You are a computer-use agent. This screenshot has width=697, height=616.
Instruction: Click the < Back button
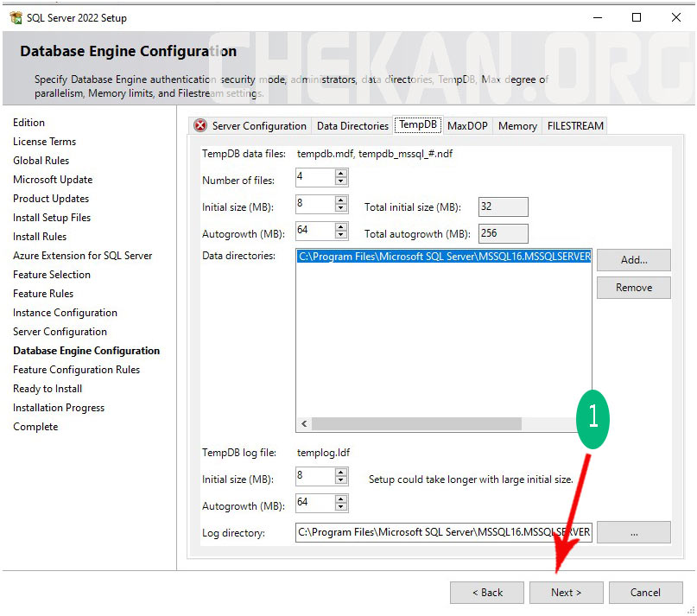coord(487,593)
